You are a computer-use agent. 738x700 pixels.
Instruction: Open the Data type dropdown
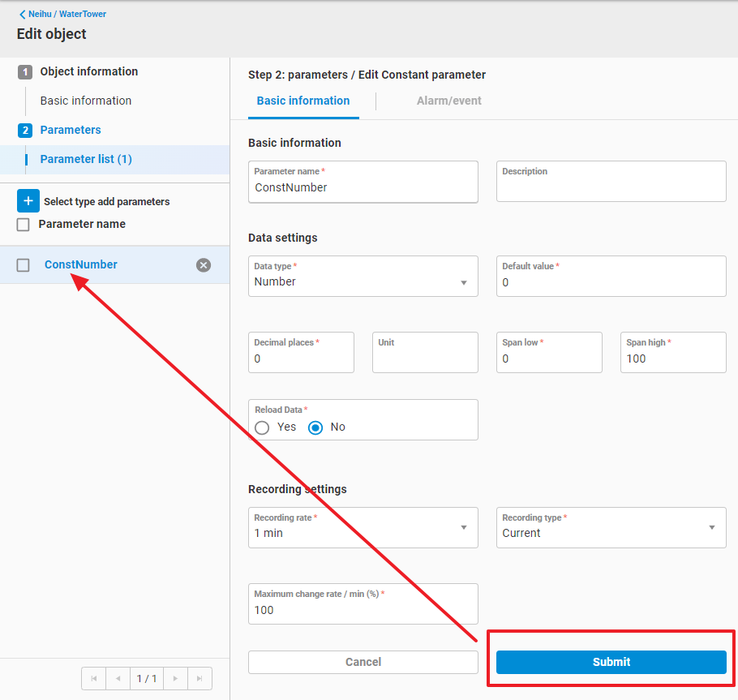click(x=363, y=282)
